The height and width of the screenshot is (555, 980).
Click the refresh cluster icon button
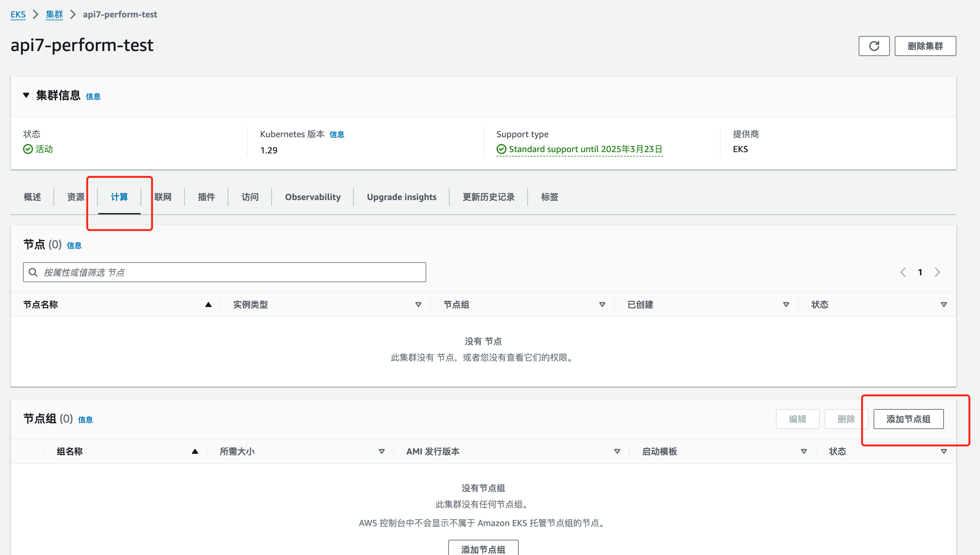pyautogui.click(x=874, y=46)
